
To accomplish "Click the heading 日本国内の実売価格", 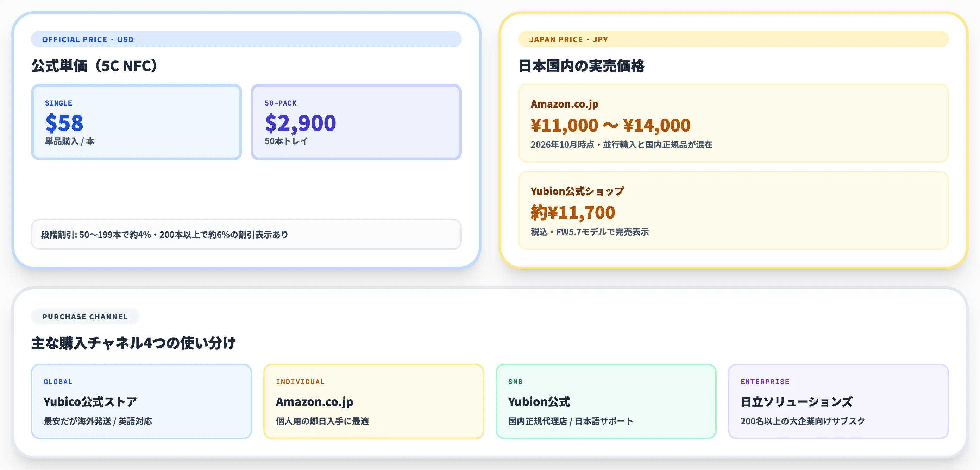I will [581, 66].
